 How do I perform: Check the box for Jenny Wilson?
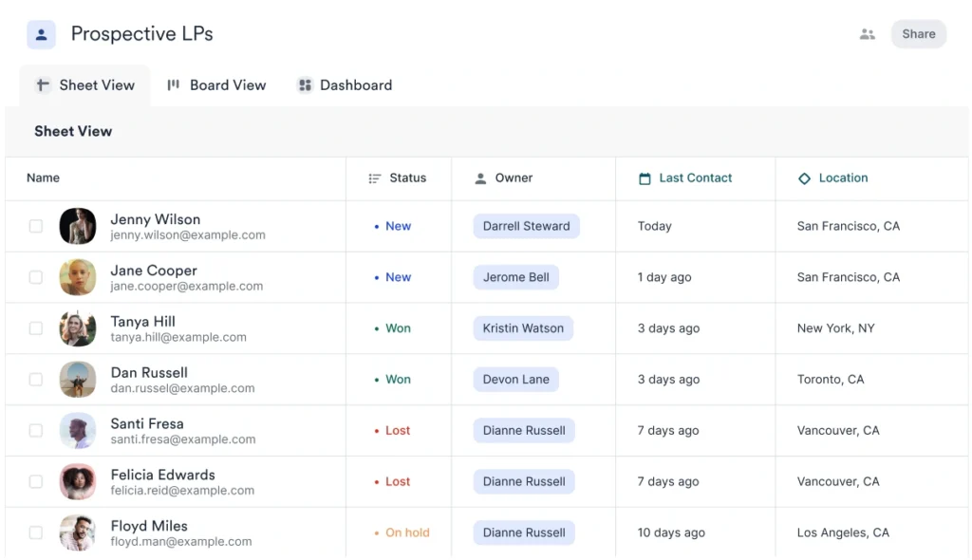36,227
